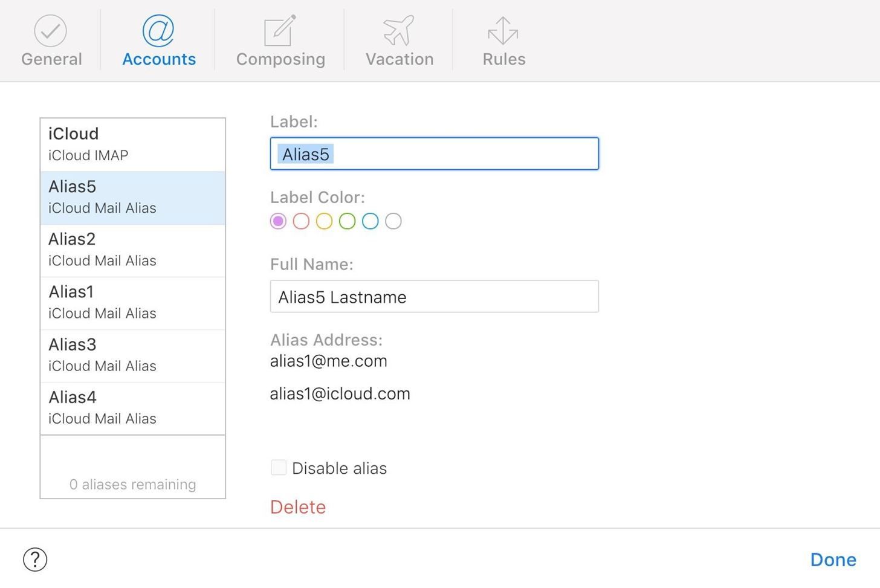Select the Accounts @ icon
Screen dimensions: 880x588
coord(158,31)
